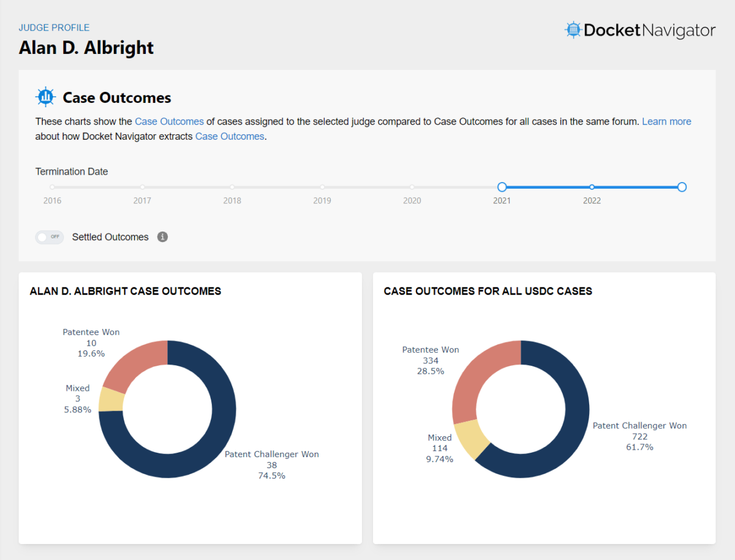Select the end handle of Termination Date slider
This screenshot has height=560, width=735.
(682, 187)
